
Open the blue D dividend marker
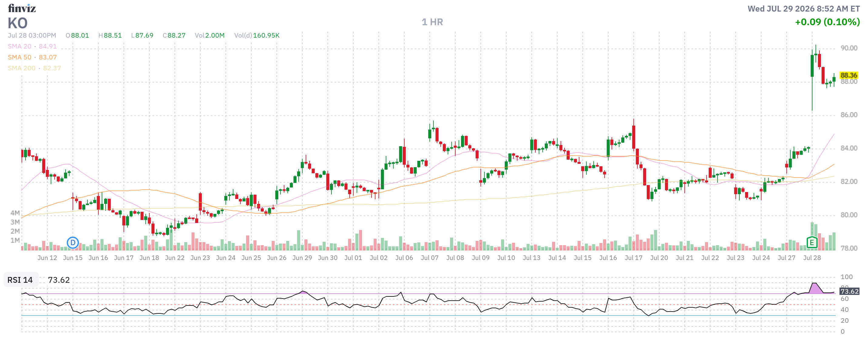pos(73,243)
